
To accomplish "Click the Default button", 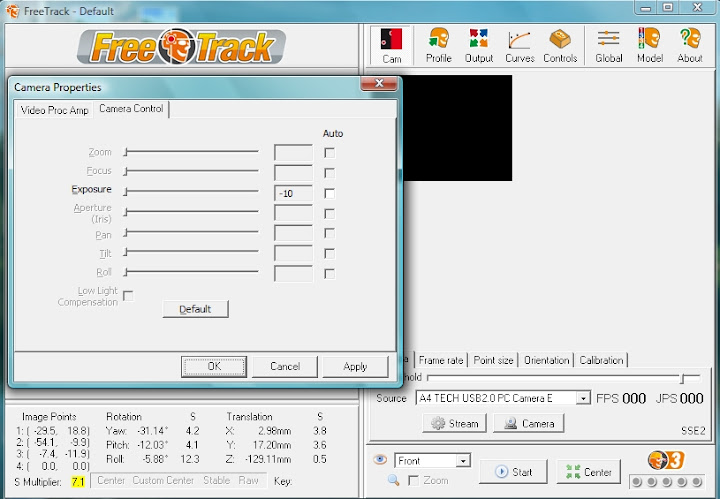I will point(195,309).
